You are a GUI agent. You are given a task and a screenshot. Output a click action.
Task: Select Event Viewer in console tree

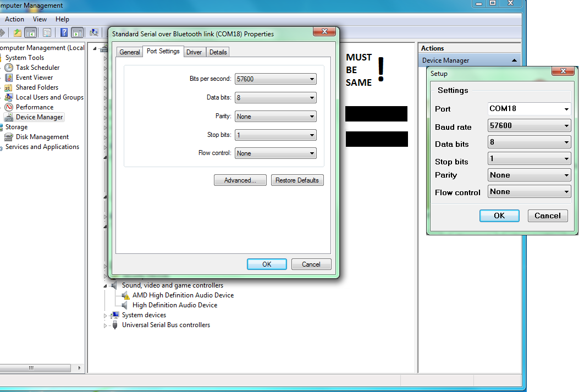point(34,78)
